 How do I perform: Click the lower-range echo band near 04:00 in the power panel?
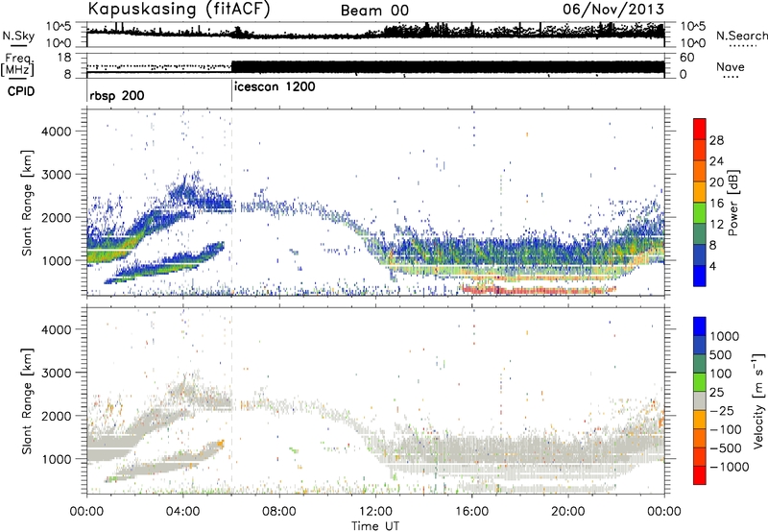(x=164, y=264)
